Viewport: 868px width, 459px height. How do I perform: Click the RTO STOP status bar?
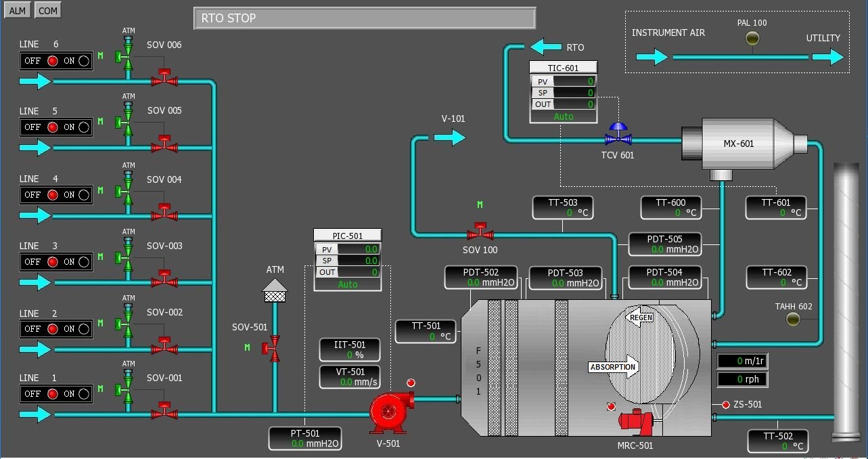pyautogui.click(x=365, y=18)
